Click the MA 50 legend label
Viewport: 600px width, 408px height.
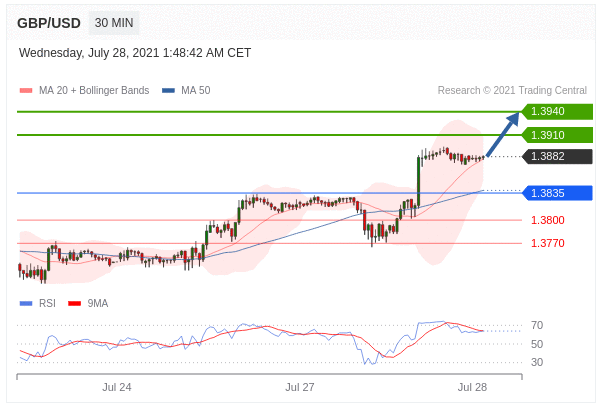[196, 90]
